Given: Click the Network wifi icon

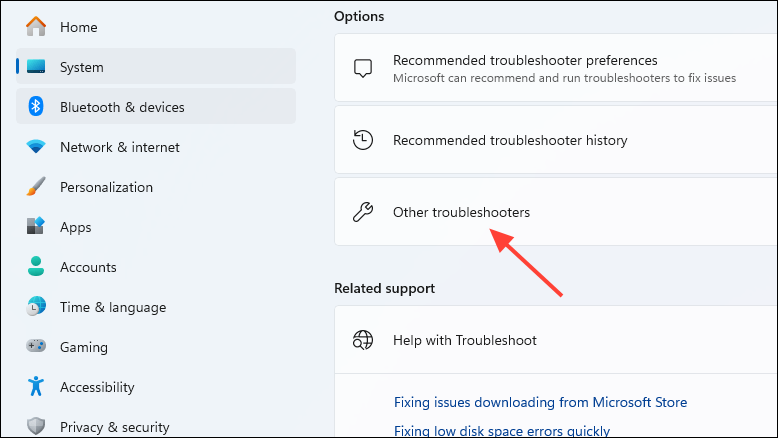Looking at the screenshot, I should point(36,147).
